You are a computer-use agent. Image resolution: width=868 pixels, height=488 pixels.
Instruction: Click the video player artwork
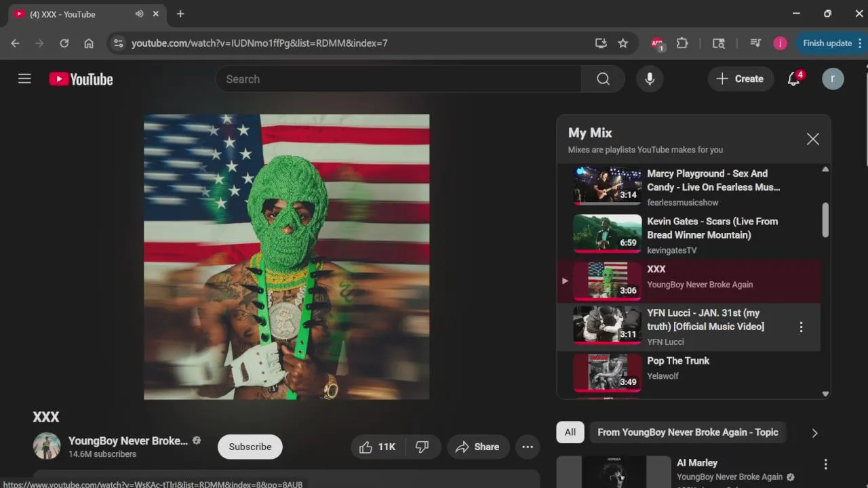pyautogui.click(x=286, y=257)
